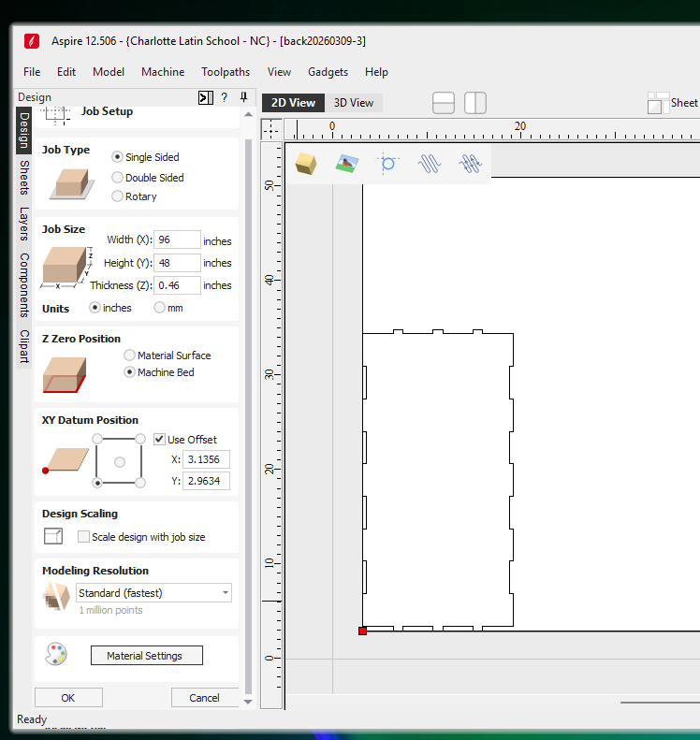Click the Width (X) input field
Screen dimensions: 700x740
177,239
